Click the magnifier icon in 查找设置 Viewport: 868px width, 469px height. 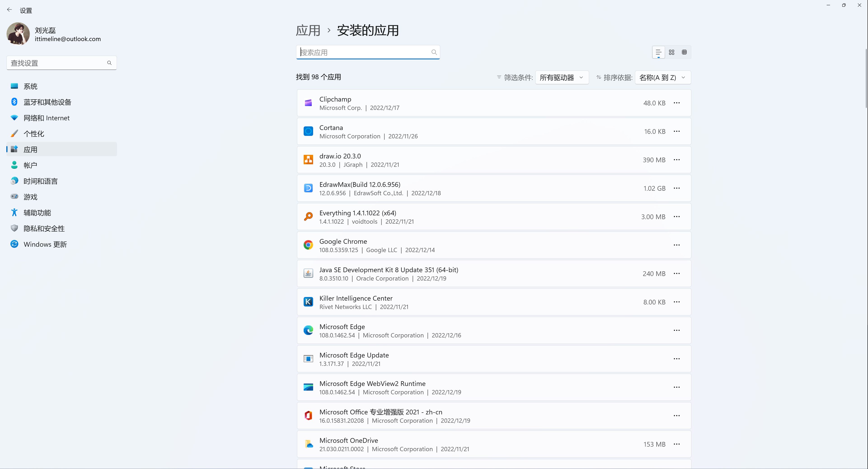click(109, 63)
